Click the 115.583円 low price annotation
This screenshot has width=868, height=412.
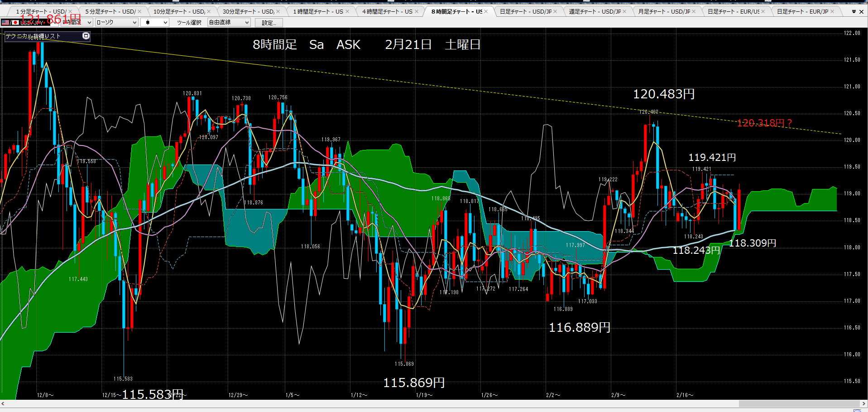click(153, 394)
